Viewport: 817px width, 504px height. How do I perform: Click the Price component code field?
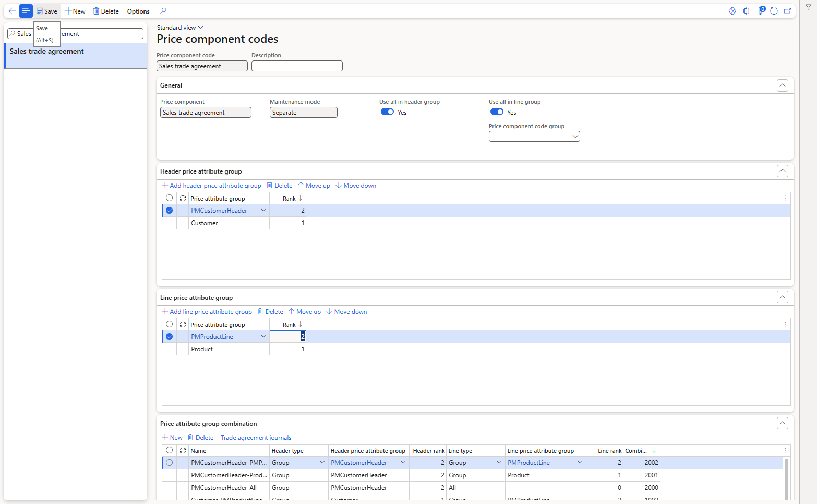202,66
